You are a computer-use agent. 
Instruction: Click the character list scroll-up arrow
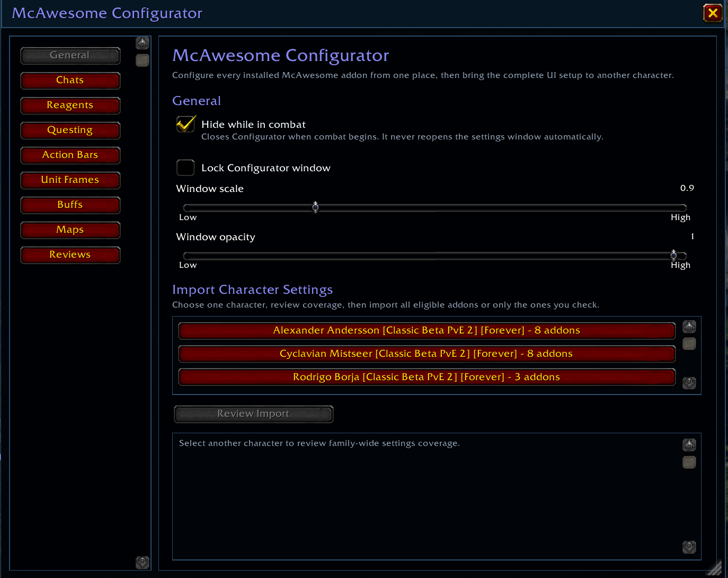(x=689, y=327)
